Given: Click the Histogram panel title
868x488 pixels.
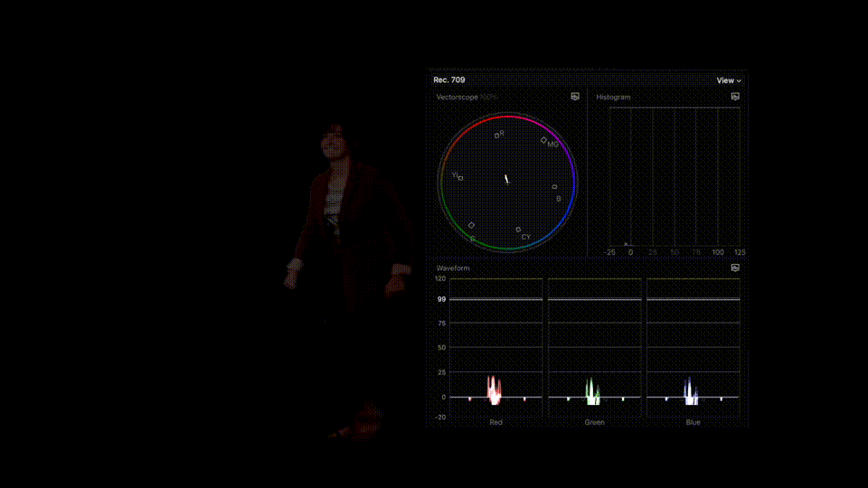Looking at the screenshot, I should point(613,97).
